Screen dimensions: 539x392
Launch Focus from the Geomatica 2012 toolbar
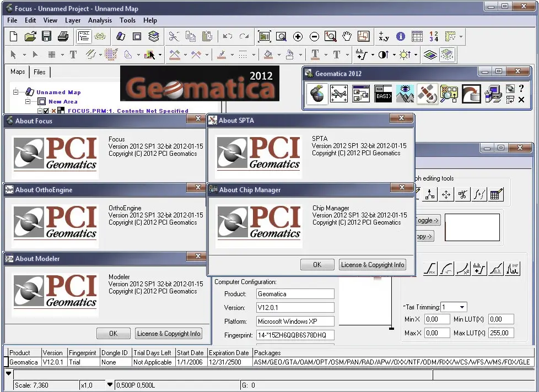pos(317,94)
